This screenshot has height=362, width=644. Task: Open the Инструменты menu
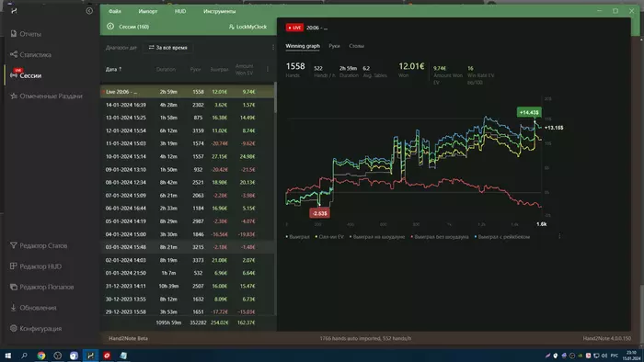[219, 11]
